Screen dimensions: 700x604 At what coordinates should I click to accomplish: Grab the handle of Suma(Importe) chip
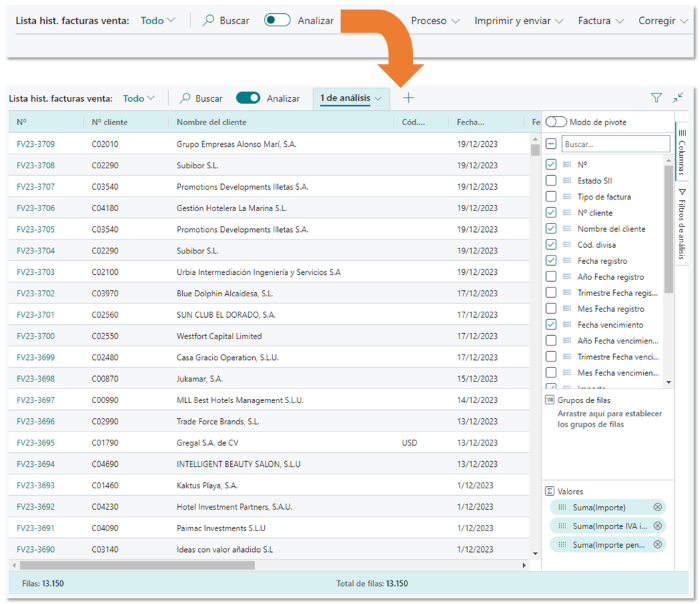pyautogui.click(x=562, y=507)
